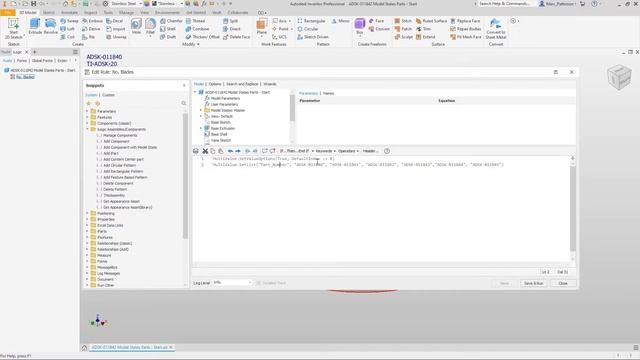Click the code editor vertical scrollbar

click(573, 208)
